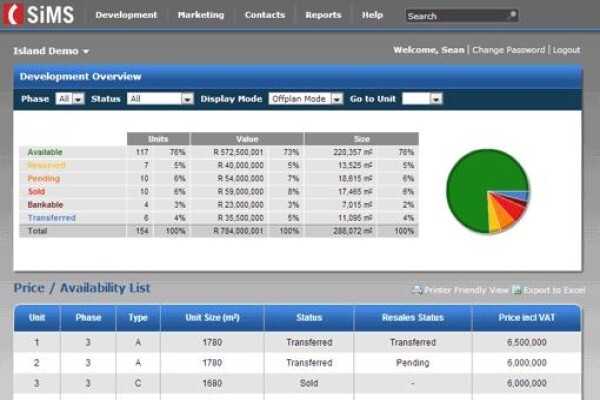Click the printer icon for Printer Friendly View
Viewport: 600px width, 400px height.
pyautogui.click(x=417, y=290)
